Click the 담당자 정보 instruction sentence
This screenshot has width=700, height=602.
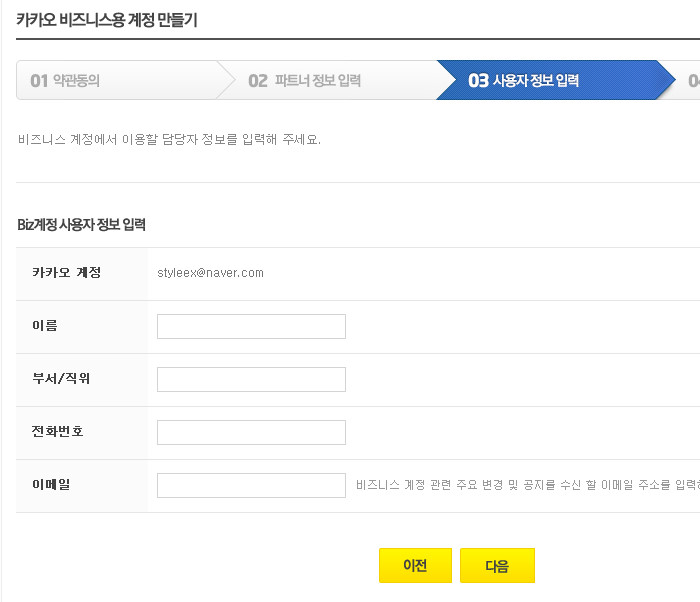click(169, 139)
